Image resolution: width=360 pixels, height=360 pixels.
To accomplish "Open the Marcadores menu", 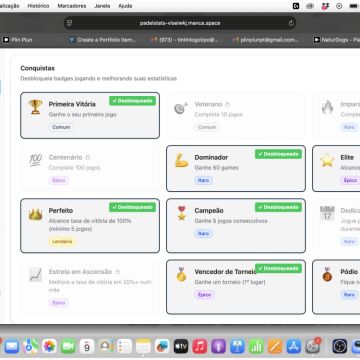I will (x=72, y=6).
